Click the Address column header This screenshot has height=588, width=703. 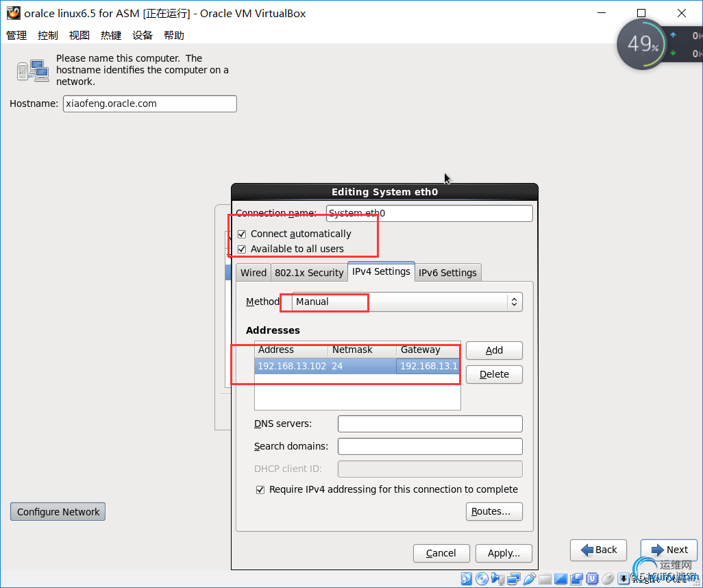click(x=291, y=350)
